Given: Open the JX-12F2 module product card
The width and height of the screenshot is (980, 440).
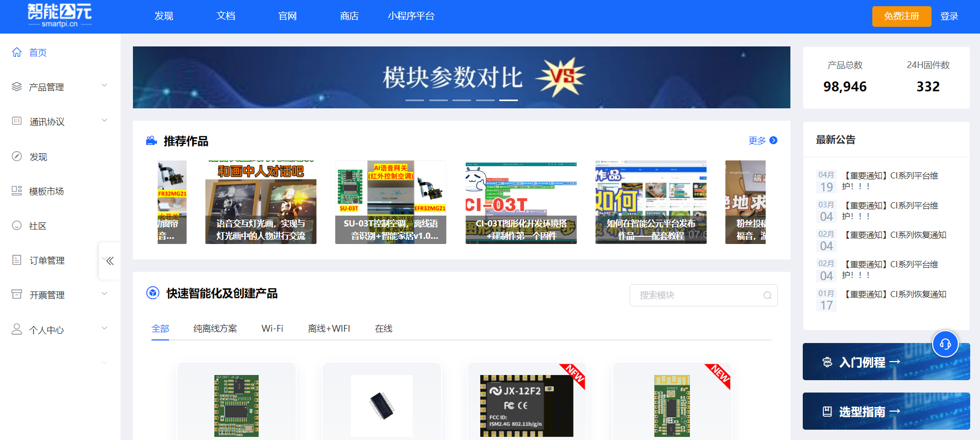Looking at the screenshot, I should [x=527, y=402].
